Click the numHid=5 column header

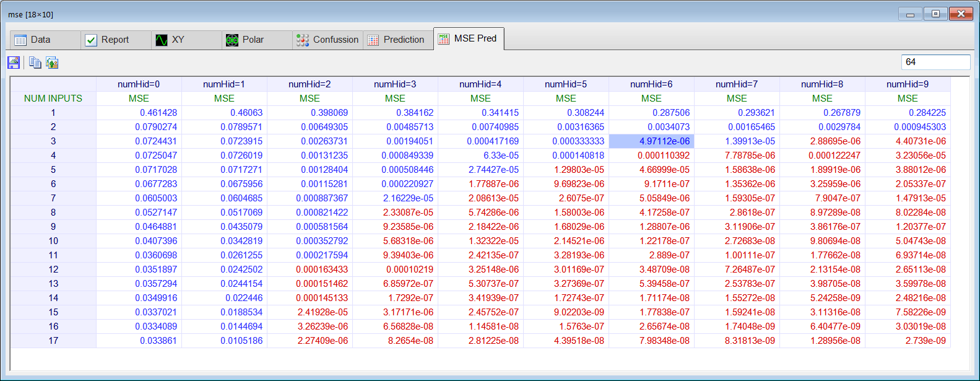[566, 84]
